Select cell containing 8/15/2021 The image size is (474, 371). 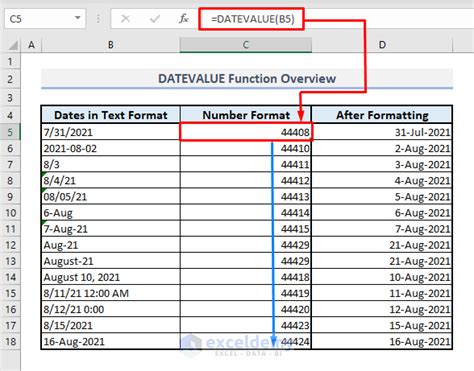coord(111,325)
